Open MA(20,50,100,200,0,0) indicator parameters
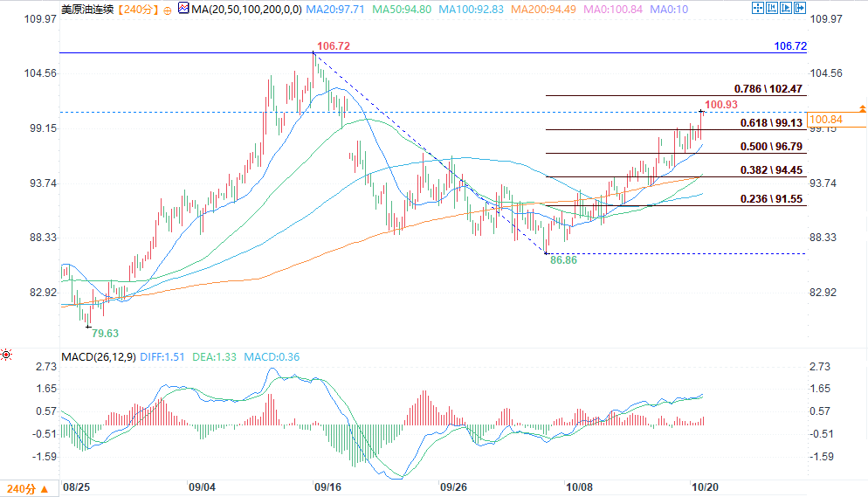The width and height of the screenshot is (868, 497). click(247, 10)
